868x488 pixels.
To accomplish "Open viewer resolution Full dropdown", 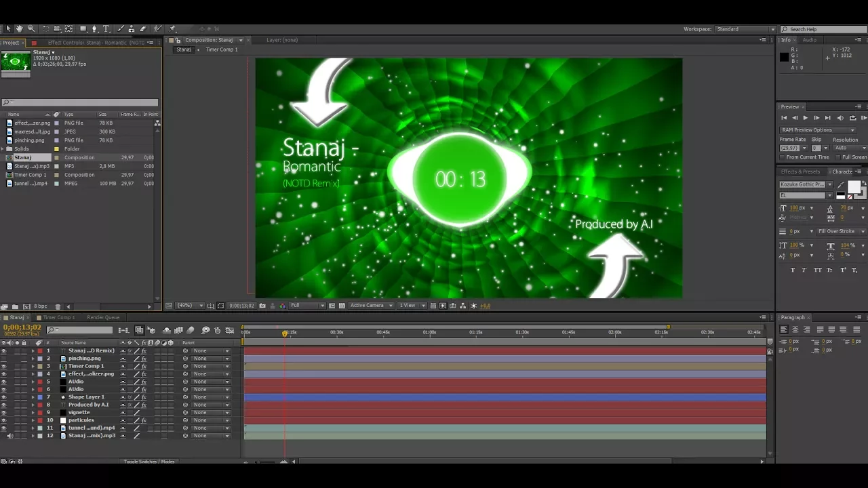I will click(x=308, y=306).
